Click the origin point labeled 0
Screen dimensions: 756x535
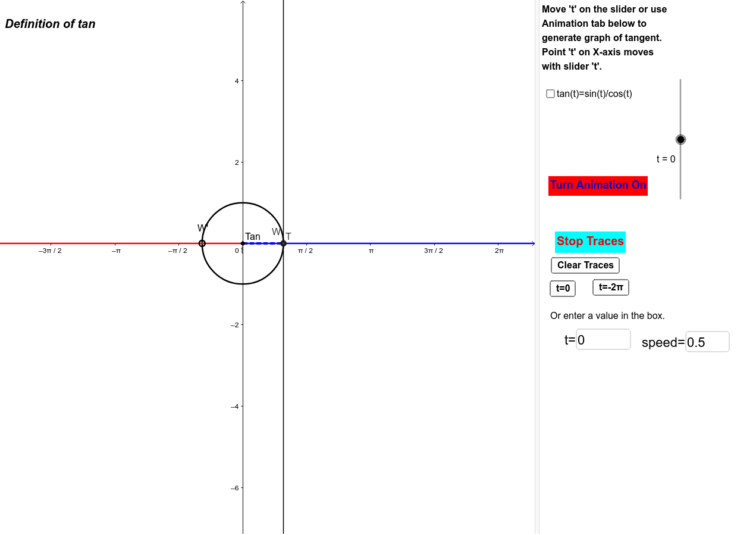(243, 243)
